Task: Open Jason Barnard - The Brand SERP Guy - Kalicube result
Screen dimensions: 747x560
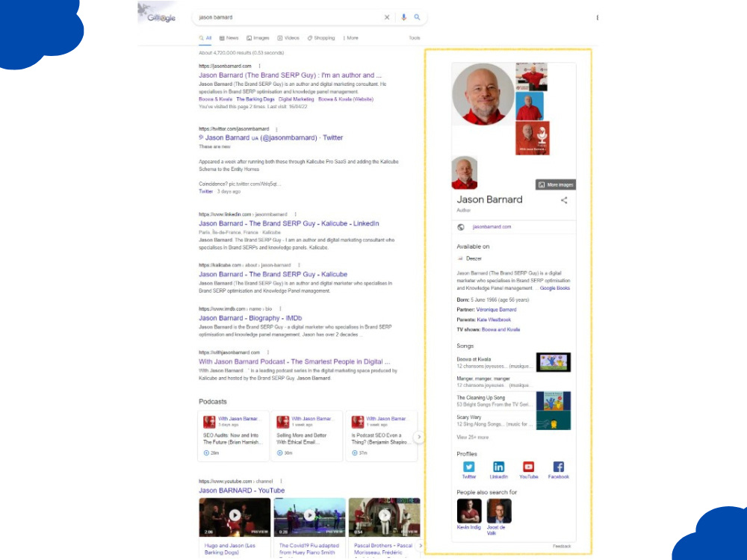Action: click(273, 274)
